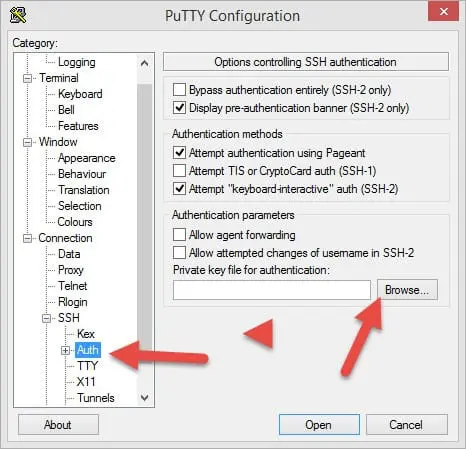This screenshot has width=466, height=449.
Task: Select the Terminal category
Action: (59, 78)
